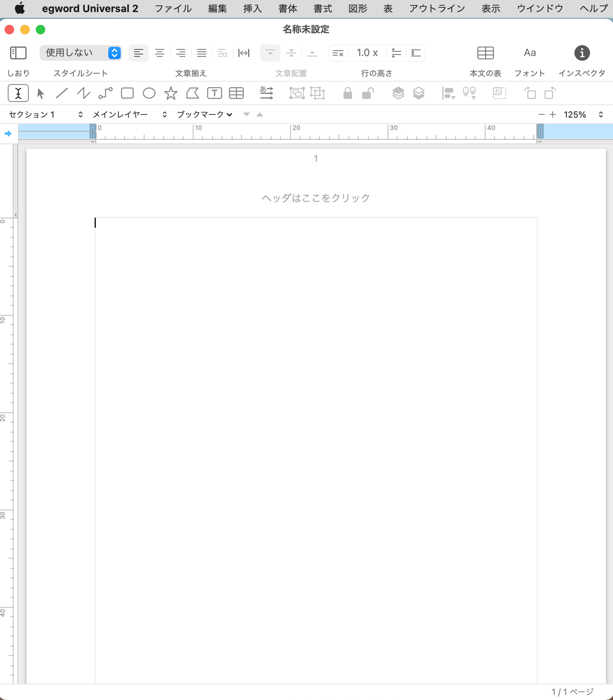Image resolution: width=613 pixels, height=700 pixels.
Task: Click the right margin marker on ruler
Action: point(540,131)
